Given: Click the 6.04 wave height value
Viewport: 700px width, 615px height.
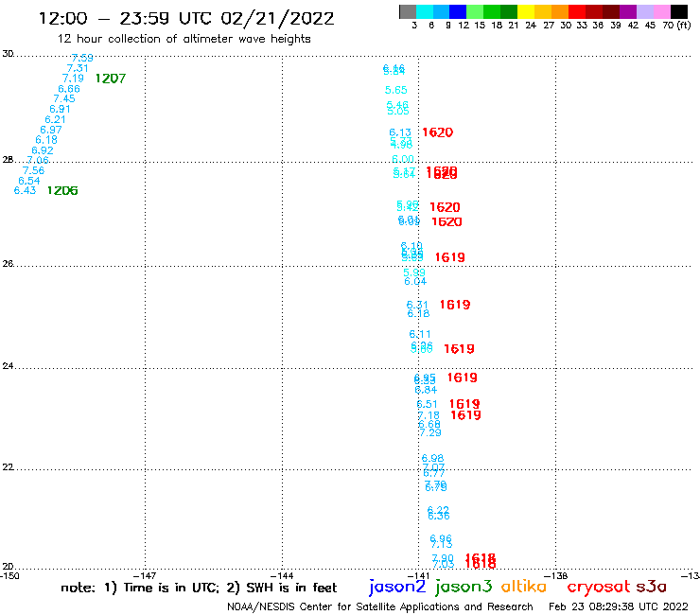Looking at the screenshot, I should pyautogui.click(x=415, y=281).
